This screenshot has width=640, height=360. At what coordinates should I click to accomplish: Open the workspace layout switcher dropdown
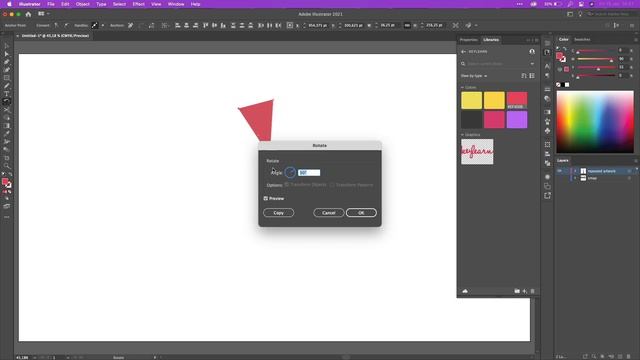click(43, 14)
